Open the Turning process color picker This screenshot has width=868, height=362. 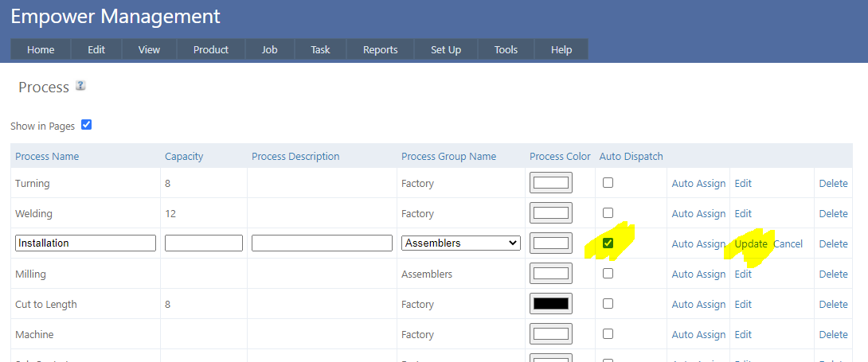pyautogui.click(x=551, y=183)
